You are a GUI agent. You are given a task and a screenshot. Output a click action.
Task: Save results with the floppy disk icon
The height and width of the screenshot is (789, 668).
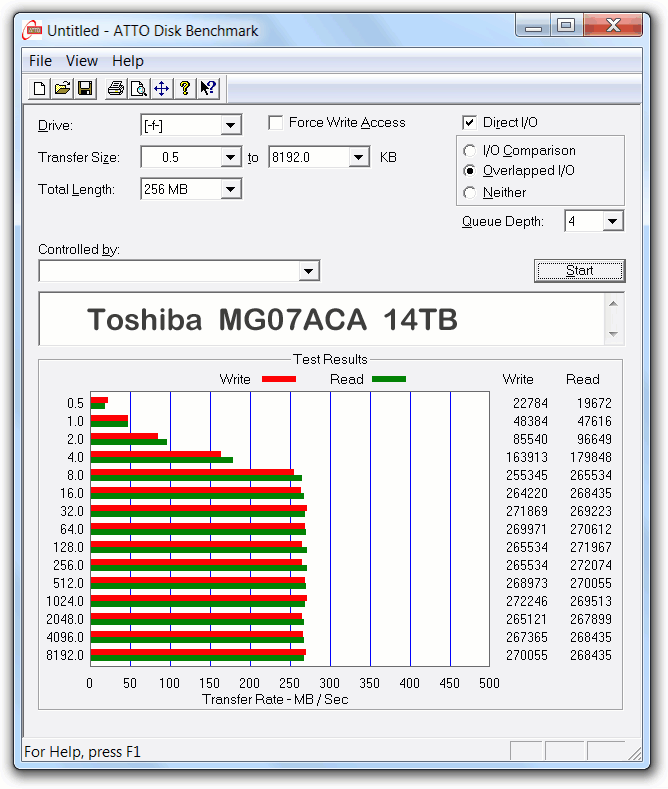pyautogui.click(x=85, y=89)
